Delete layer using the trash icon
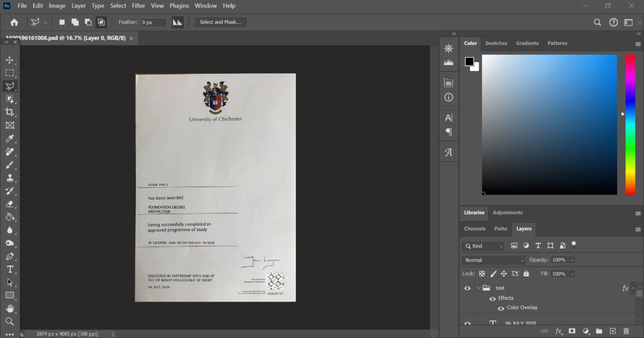The width and height of the screenshot is (644, 338). coord(625,331)
